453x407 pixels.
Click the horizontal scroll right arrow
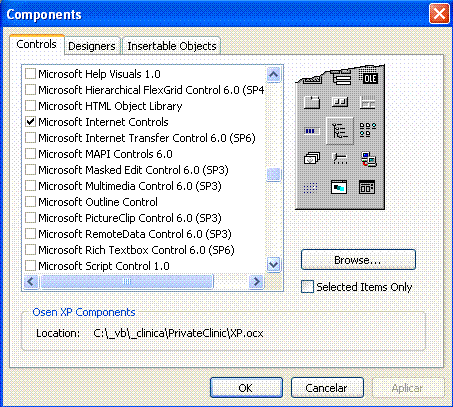256,282
